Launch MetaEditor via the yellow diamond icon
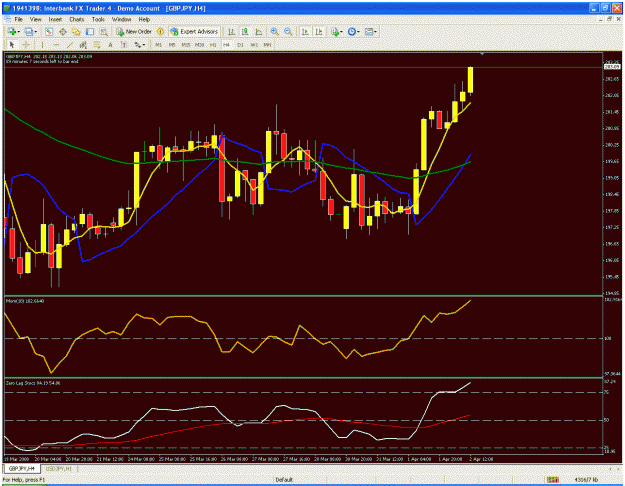Image resolution: width=625 pixels, height=486 pixels. (160, 31)
